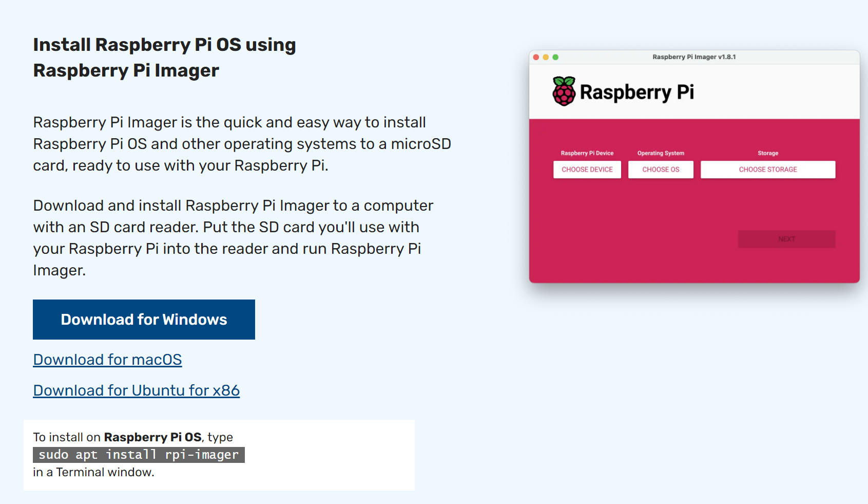Select the sudo apt install rpi-imager snippet
This screenshot has height=504, width=868.
pyautogui.click(x=139, y=455)
